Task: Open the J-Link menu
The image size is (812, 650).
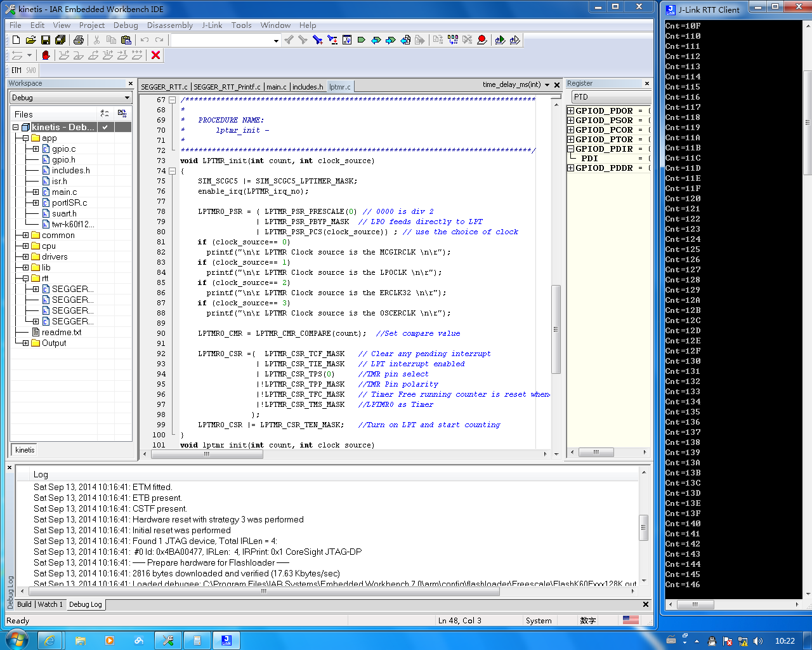Action: 212,25
